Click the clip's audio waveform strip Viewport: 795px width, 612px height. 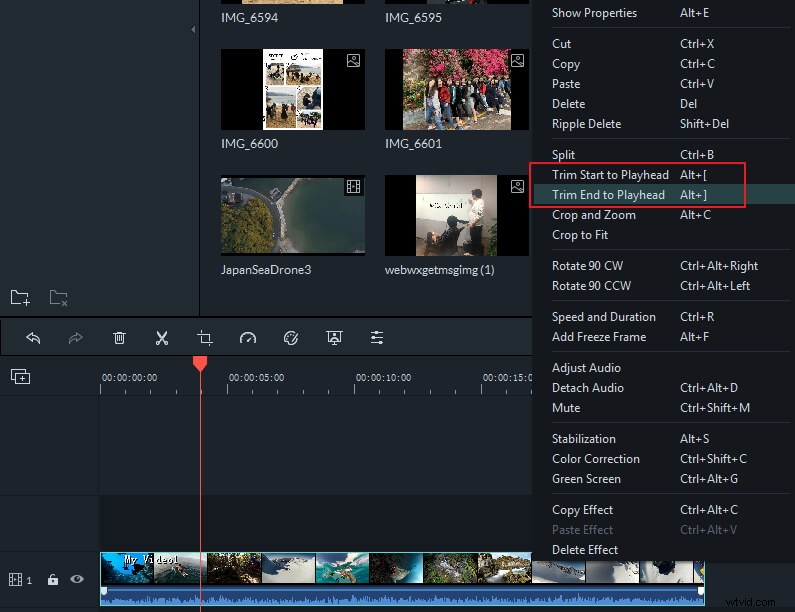(402, 596)
